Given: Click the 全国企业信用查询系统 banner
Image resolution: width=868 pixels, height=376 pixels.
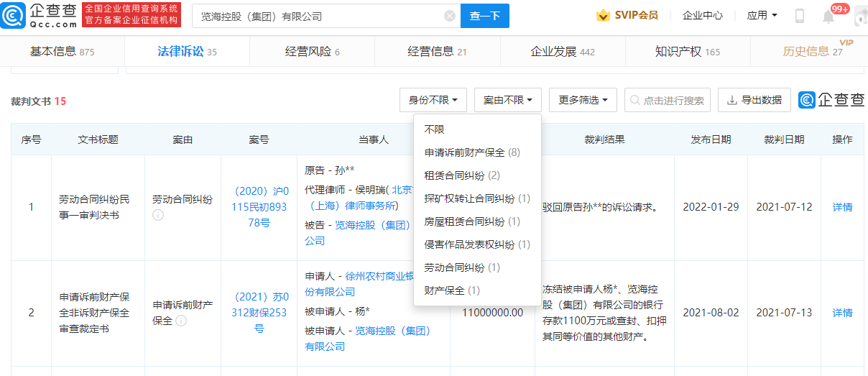Looking at the screenshot, I should (131, 15).
